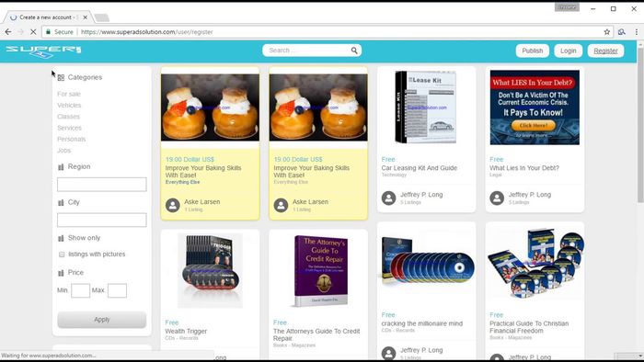This screenshot has width=644, height=362.
Task: Open the Services category
Action: coord(69,128)
